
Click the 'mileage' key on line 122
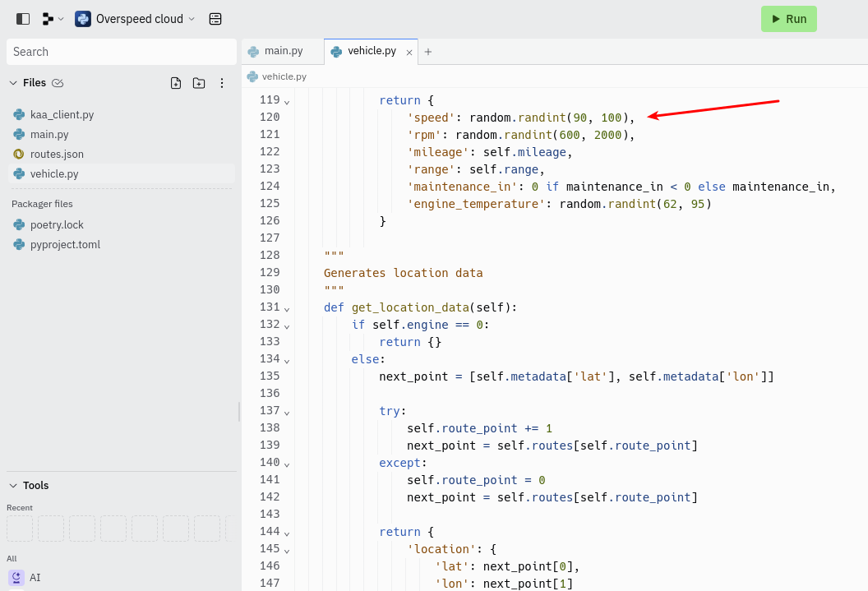(x=438, y=152)
